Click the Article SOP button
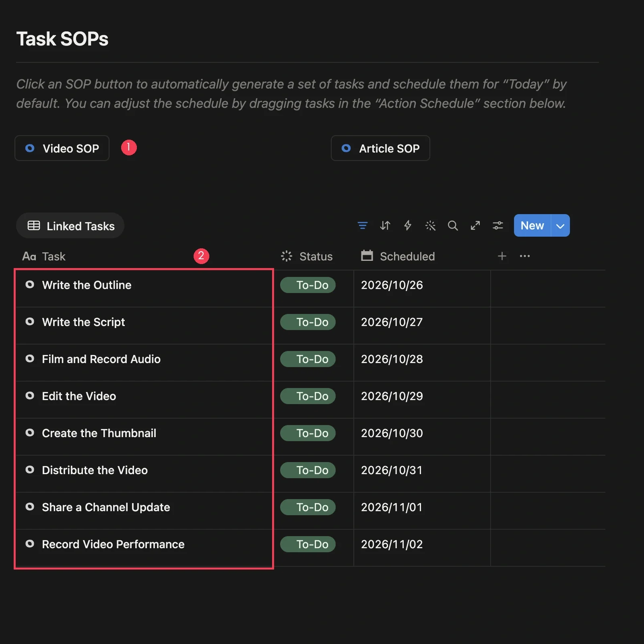 tap(380, 148)
